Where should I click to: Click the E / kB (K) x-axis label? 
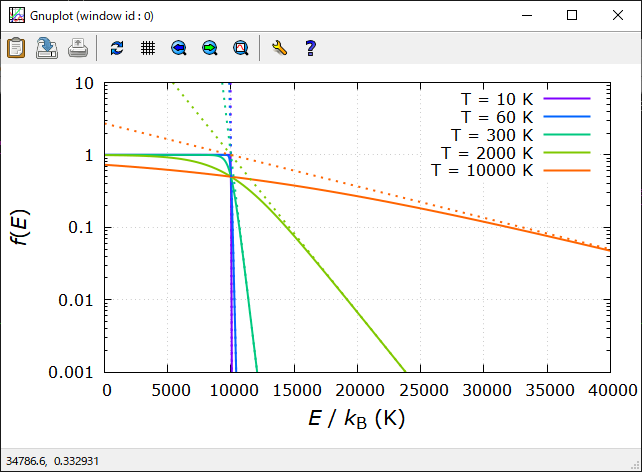[x=355, y=420]
